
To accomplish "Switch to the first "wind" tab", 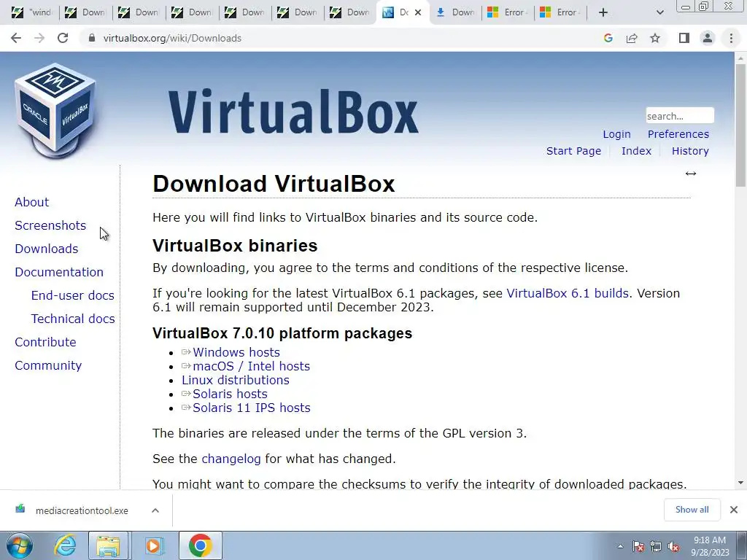I will 32,12.
